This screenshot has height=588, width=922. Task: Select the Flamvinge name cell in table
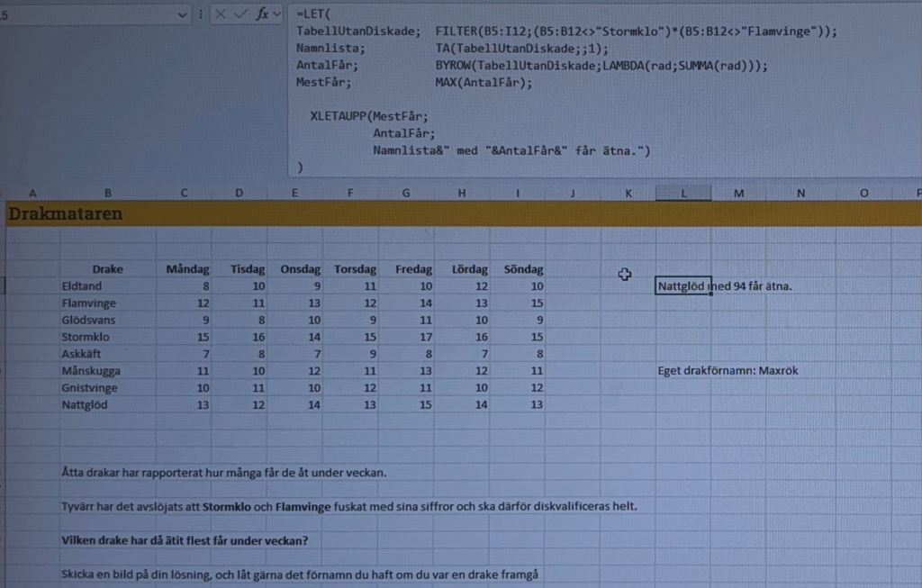tap(108, 303)
